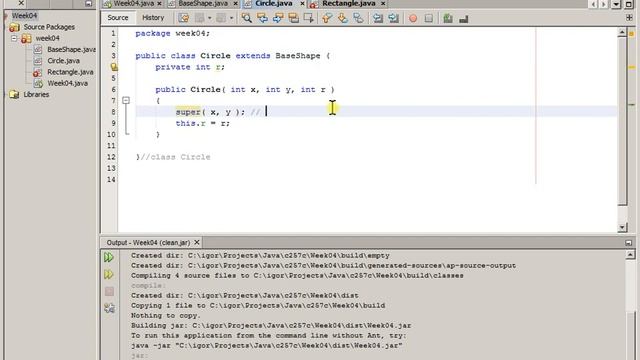Switch to History view
Screen dimensions: 640x360
(153, 18)
